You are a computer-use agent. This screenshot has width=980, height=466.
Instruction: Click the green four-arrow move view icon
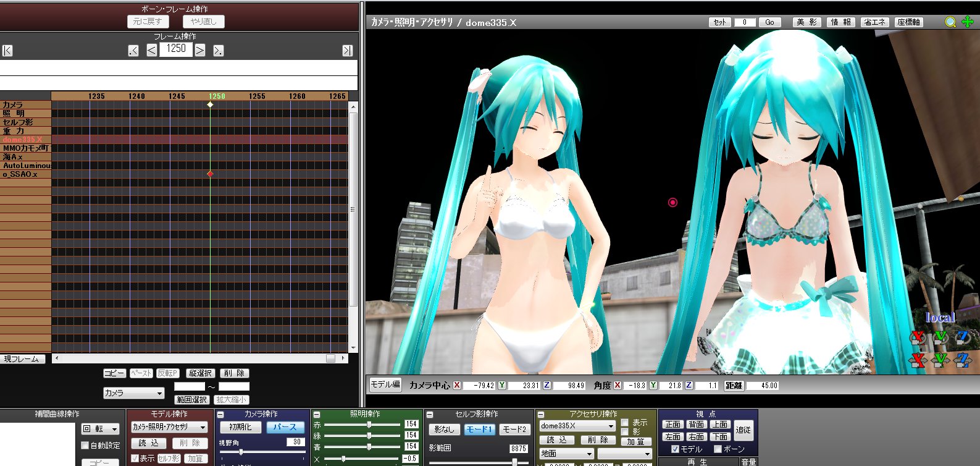[968, 22]
